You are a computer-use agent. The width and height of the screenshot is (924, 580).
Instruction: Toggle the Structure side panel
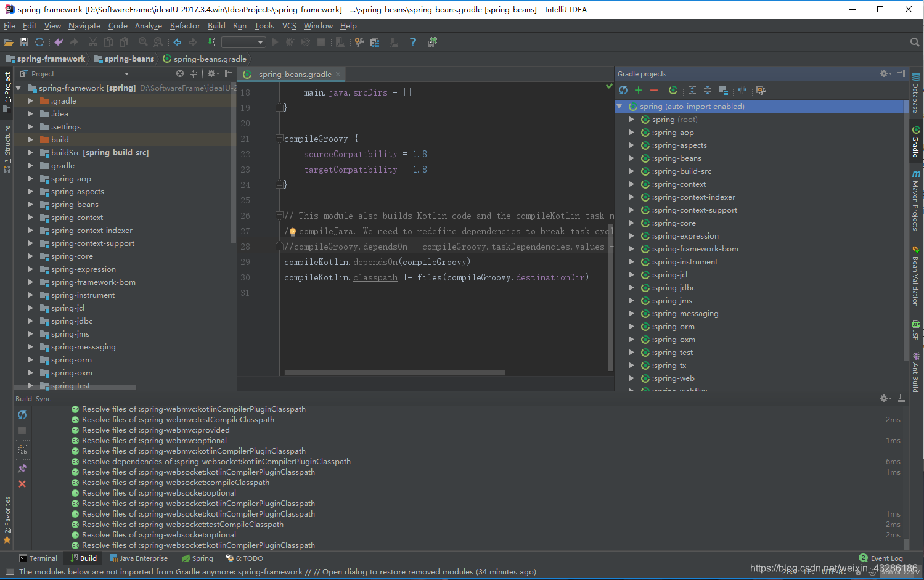click(7, 149)
